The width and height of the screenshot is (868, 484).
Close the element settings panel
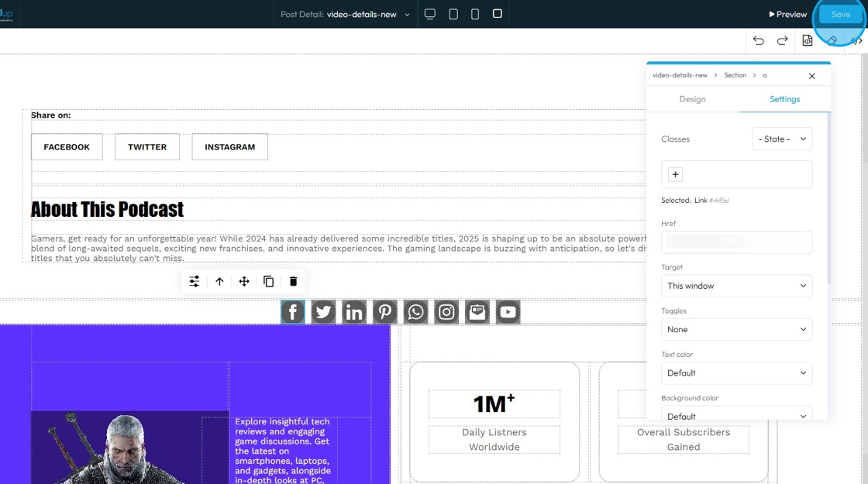point(811,76)
